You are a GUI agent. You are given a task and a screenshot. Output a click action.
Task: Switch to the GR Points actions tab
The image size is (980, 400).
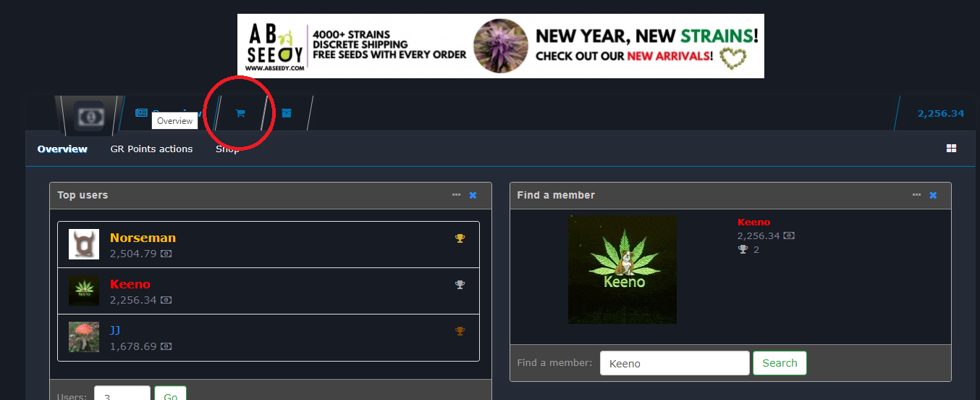tap(151, 149)
